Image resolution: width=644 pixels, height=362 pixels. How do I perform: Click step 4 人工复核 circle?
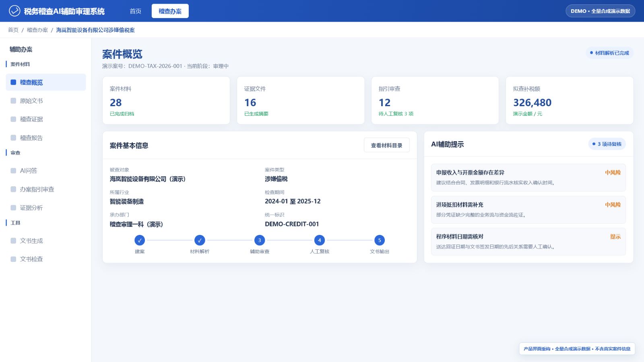point(320,240)
